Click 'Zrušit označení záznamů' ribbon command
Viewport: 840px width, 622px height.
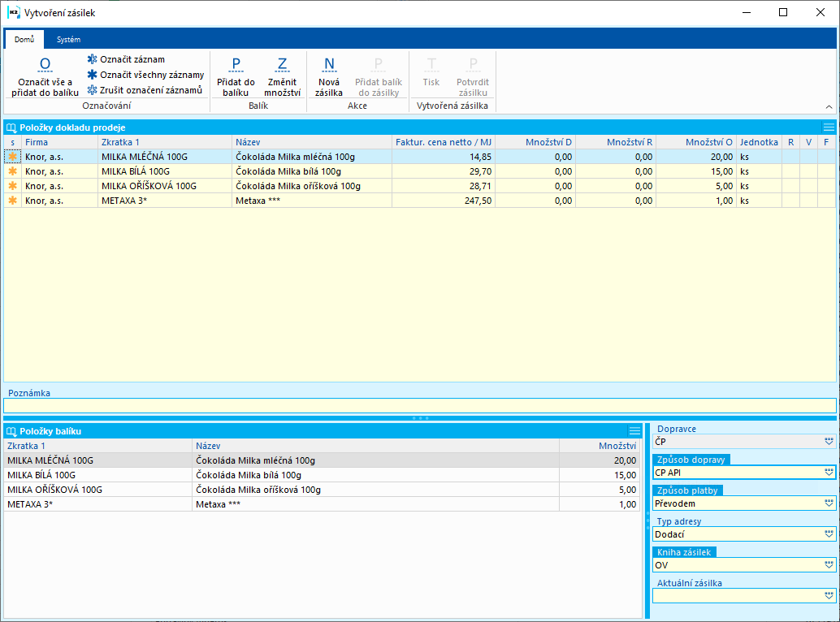[x=145, y=90]
